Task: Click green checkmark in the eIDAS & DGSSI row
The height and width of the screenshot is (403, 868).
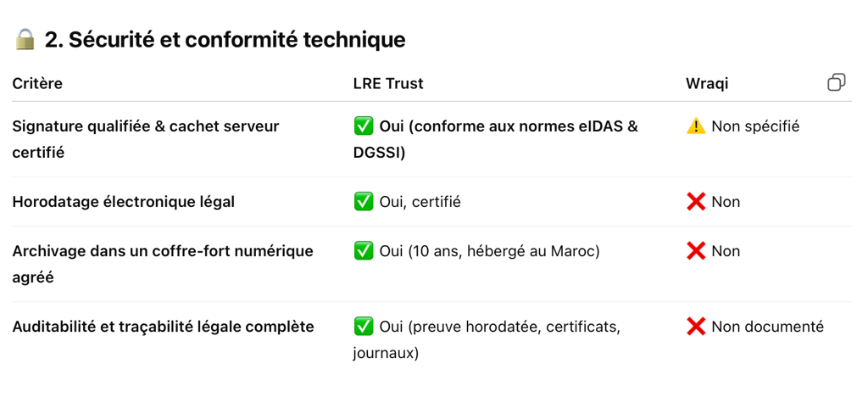Action: click(x=363, y=126)
